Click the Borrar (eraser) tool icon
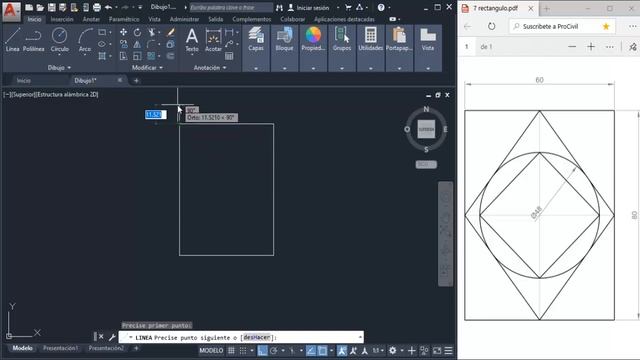This screenshot has height=360, width=640. click(171, 32)
